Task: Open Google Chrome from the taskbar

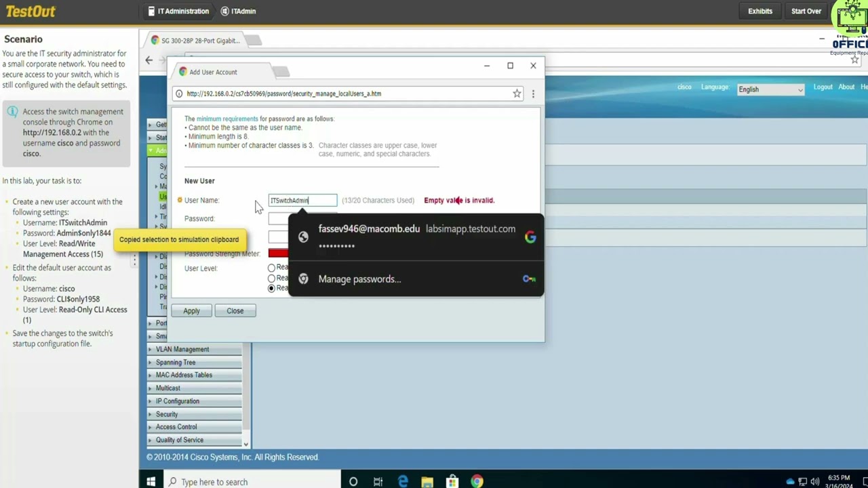Action: [x=477, y=482]
